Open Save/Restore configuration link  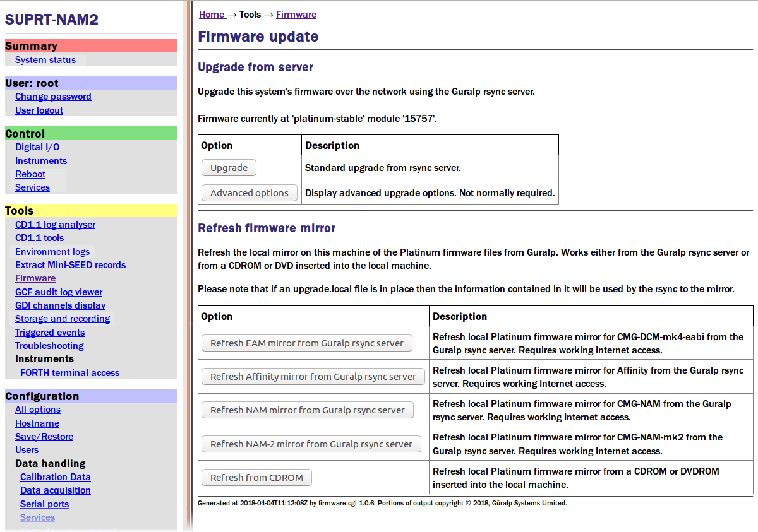44,437
